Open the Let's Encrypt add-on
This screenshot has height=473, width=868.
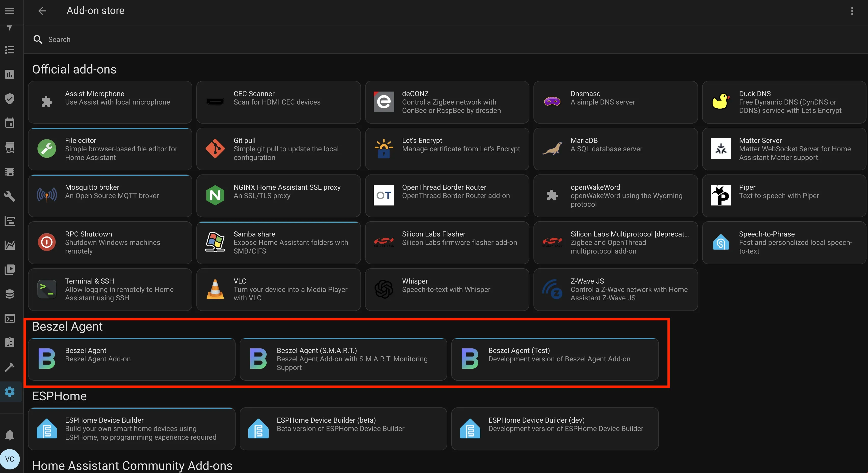pos(447,149)
